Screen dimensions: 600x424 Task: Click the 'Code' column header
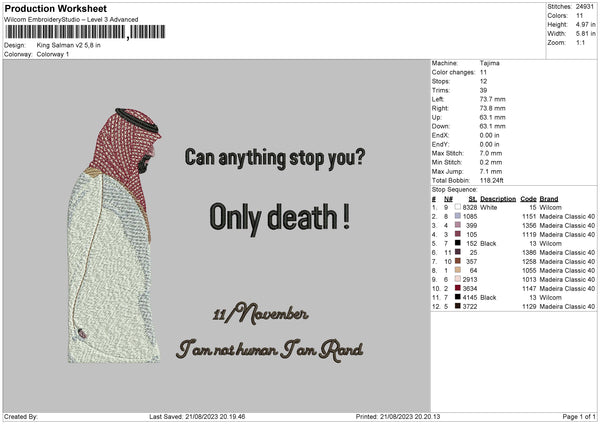[x=528, y=199]
